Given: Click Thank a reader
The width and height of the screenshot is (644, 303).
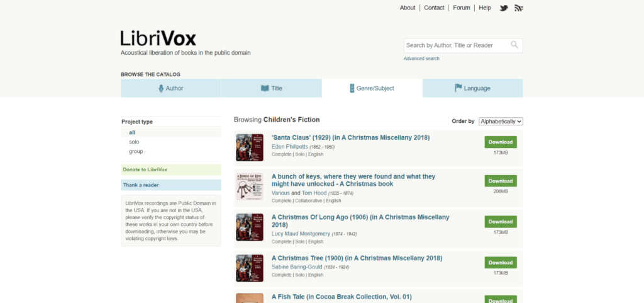Looking at the screenshot, I should point(171,185).
